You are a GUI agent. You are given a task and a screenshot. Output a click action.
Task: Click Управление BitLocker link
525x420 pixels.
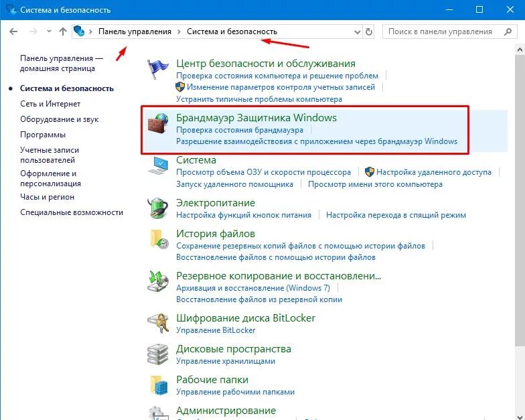click(216, 330)
